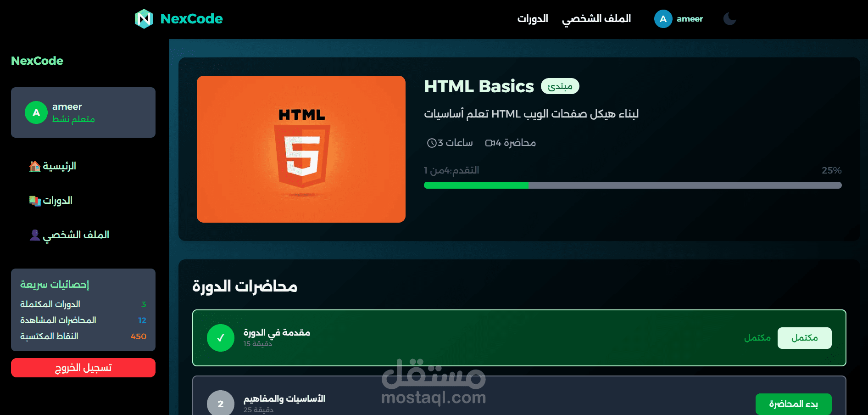
Task: Click the person icon beside الملف الشخصي in sidebar
Action: 35,235
